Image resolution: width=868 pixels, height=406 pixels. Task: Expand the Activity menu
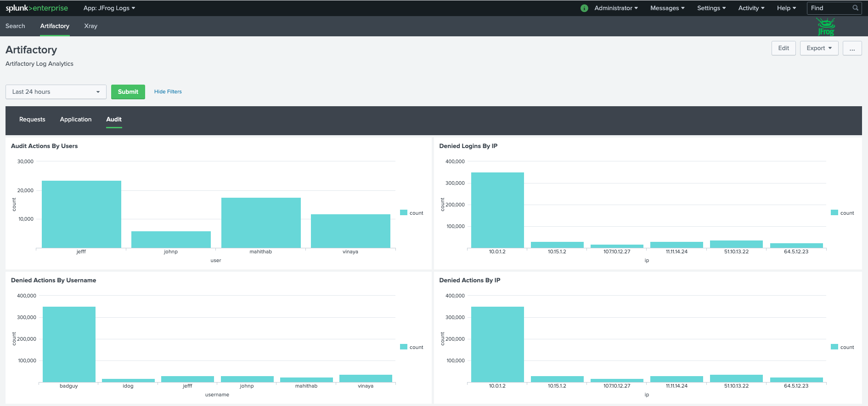click(751, 8)
